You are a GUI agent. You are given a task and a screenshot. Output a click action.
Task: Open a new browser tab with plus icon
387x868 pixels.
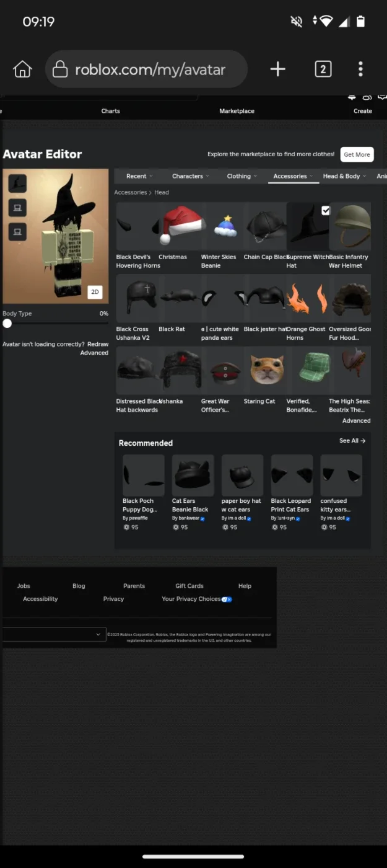[x=278, y=69]
